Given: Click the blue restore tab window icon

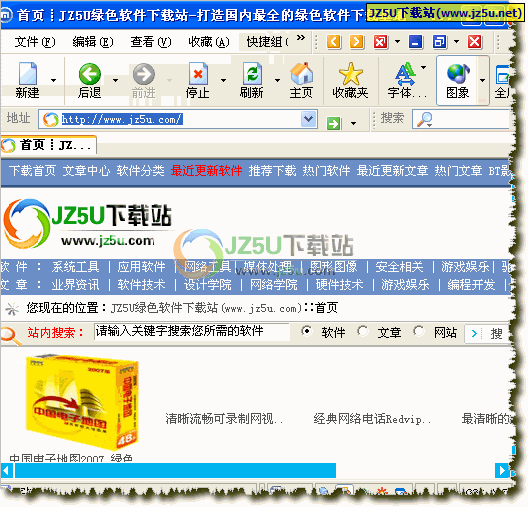Looking at the screenshot, I should tap(439, 42).
